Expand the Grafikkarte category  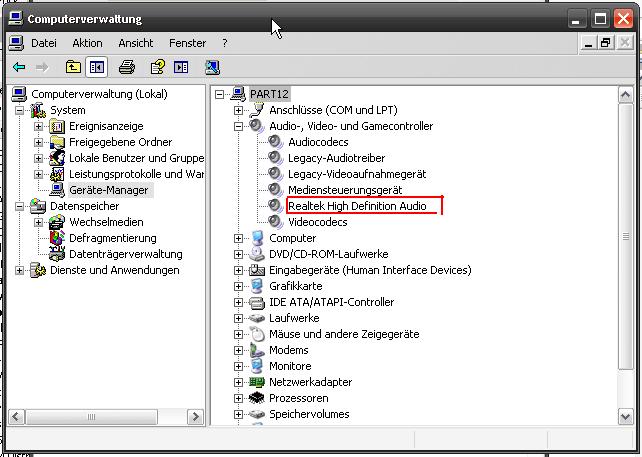239,286
